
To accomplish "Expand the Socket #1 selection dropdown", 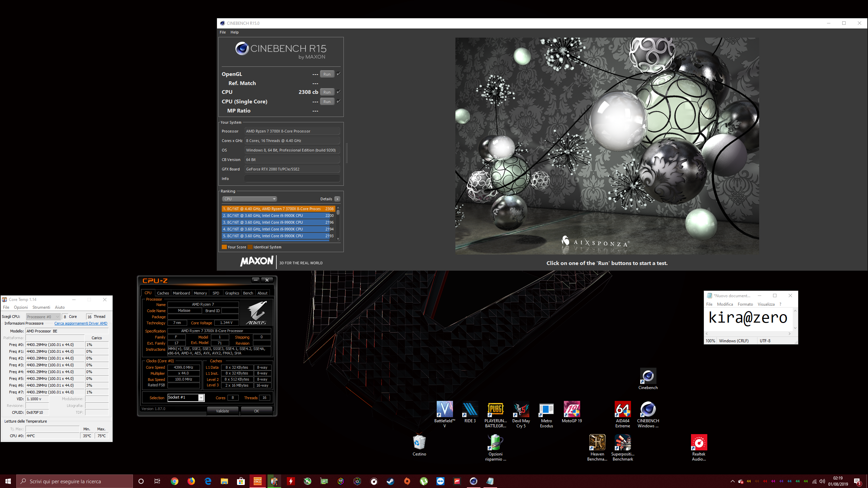I will click(x=201, y=398).
